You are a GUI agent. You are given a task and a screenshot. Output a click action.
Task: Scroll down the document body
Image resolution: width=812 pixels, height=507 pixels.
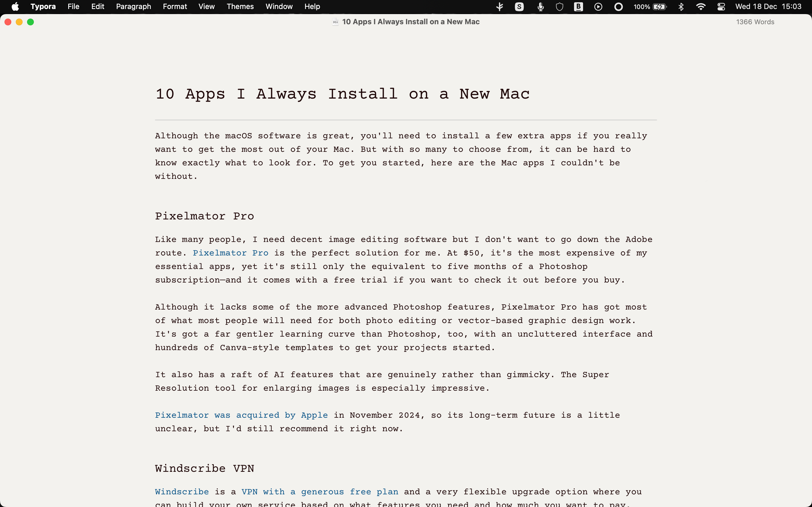tap(406, 292)
